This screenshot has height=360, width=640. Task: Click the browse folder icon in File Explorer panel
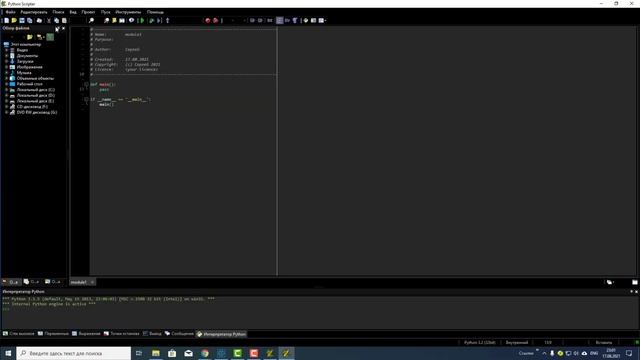30,37
